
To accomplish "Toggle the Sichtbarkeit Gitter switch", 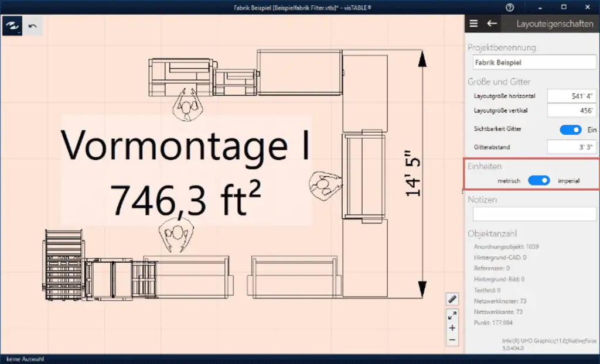I will (x=571, y=129).
